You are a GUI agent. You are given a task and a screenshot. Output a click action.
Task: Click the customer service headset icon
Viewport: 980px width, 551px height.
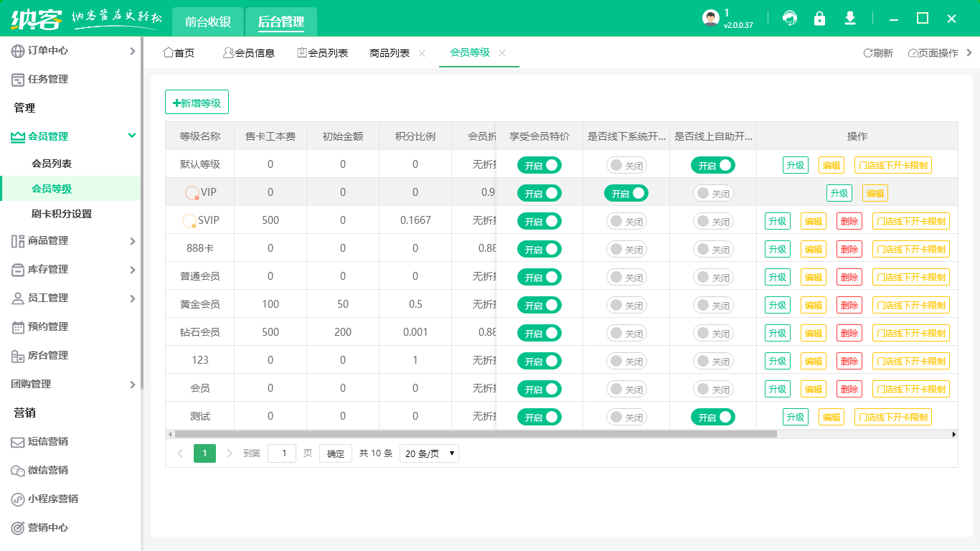(x=790, y=19)
